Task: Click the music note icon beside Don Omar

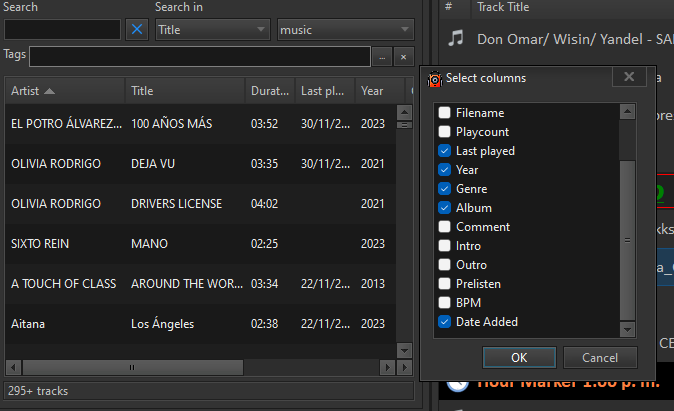Action: point(456,38)
